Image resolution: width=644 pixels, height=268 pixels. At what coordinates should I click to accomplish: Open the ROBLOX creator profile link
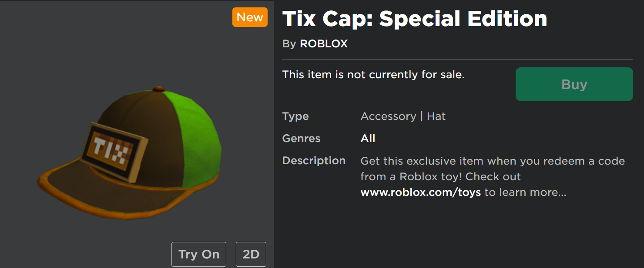click(324, 43)
